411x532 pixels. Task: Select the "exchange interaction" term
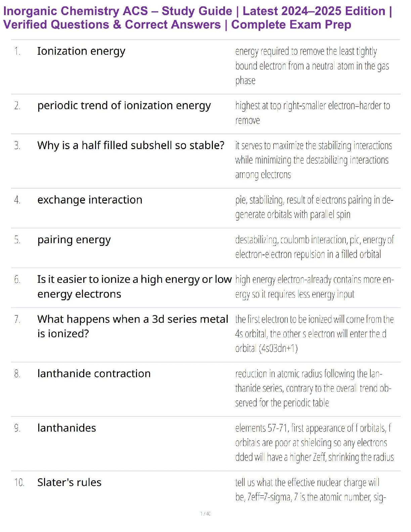90,200
